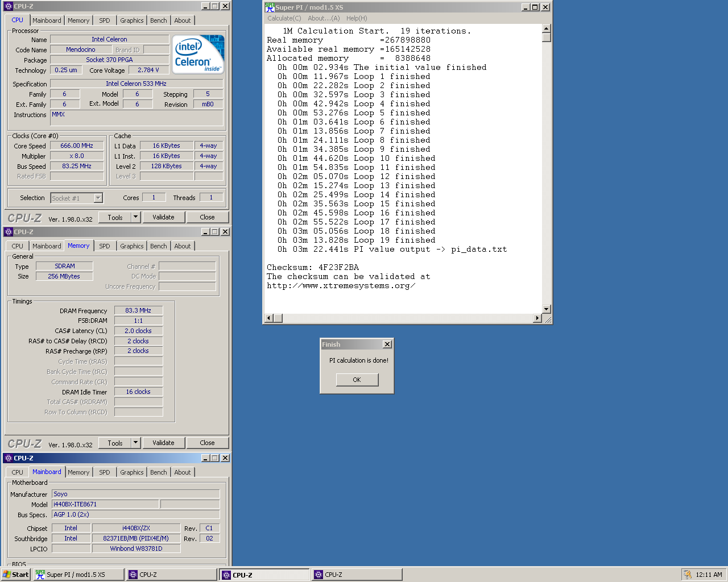Screen dimensions: 728x582
Task: Click the LPCIO field Winbond W83781D
Action: click(136, 548)
